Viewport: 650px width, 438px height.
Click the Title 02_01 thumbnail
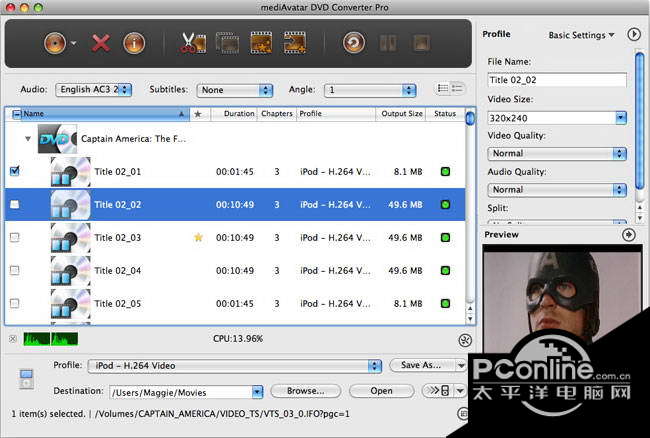[70, 172]
